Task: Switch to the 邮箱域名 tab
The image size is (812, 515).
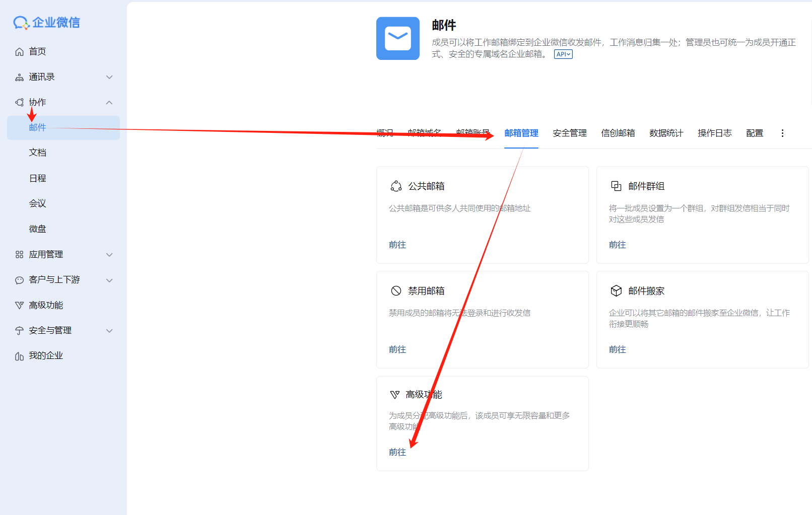Action: (425, 133)
